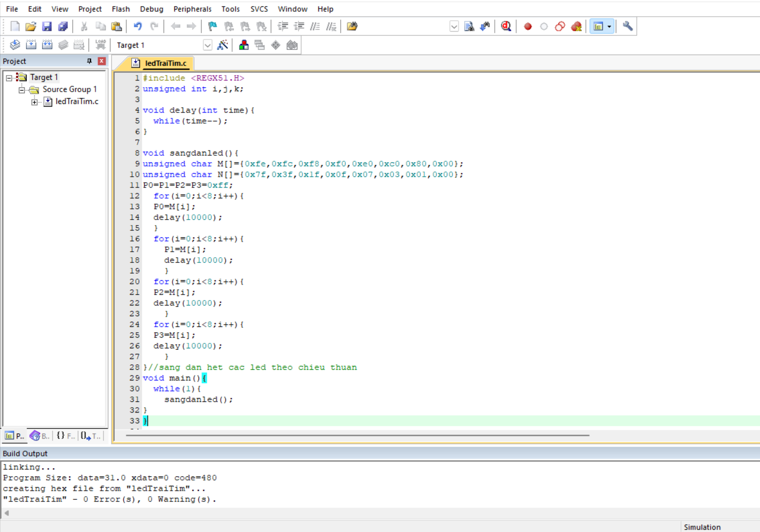Close the Project panel

pyautogui.click(x=101, y=61)
